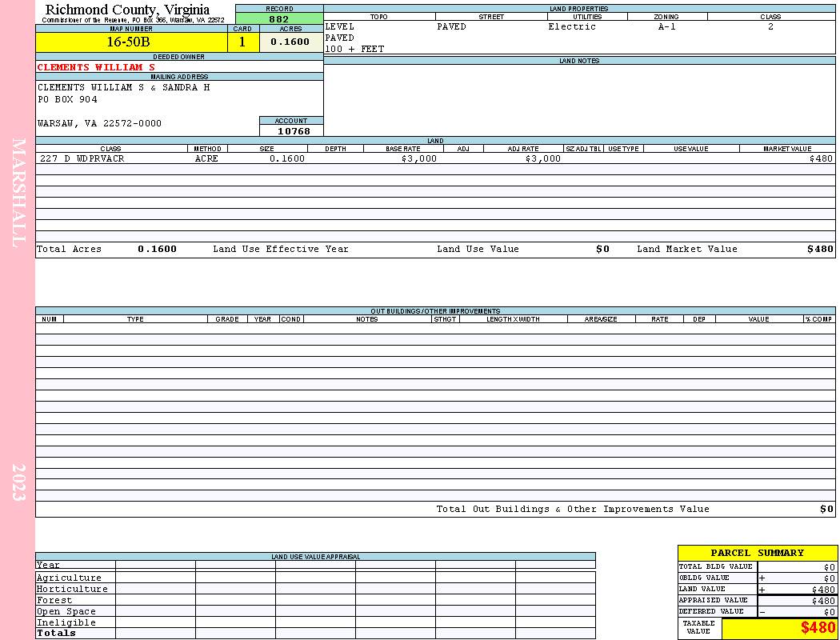The image size is (840, 640).
Task: Click the Electric utilities value
Action: point(572,26)
